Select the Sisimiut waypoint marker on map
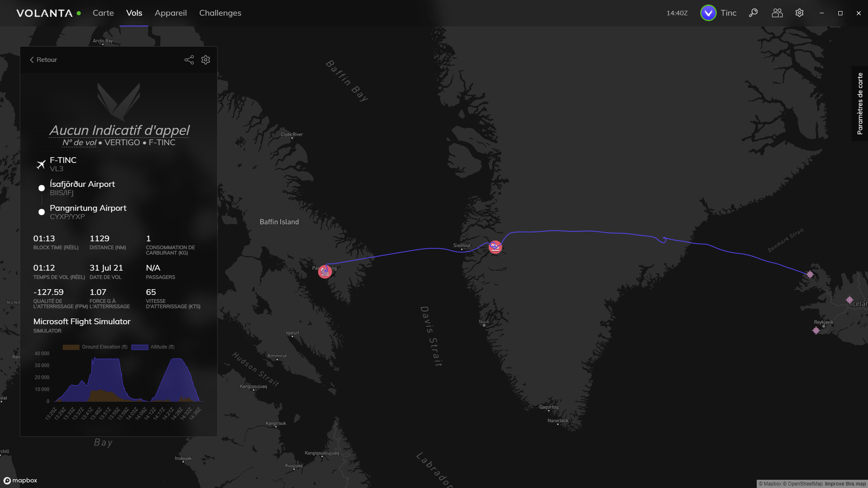 [495, 247]
